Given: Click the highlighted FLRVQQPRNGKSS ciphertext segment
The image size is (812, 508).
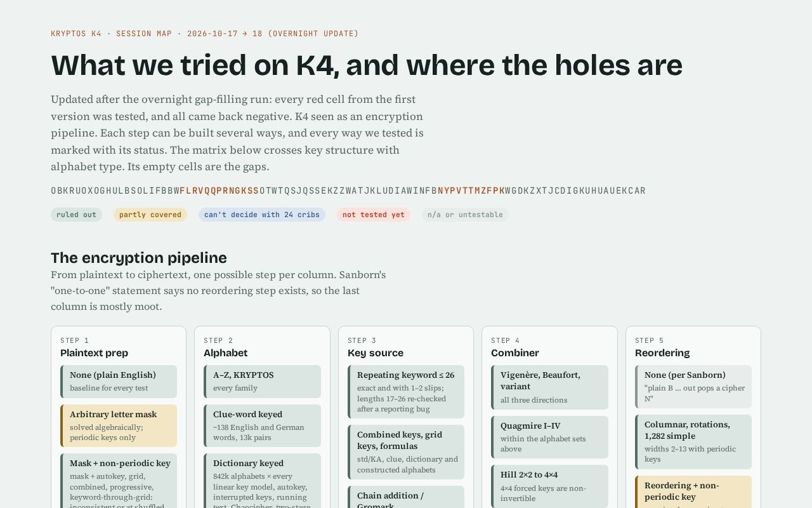Looking at the screenshot, I should (x=219, y=190).
